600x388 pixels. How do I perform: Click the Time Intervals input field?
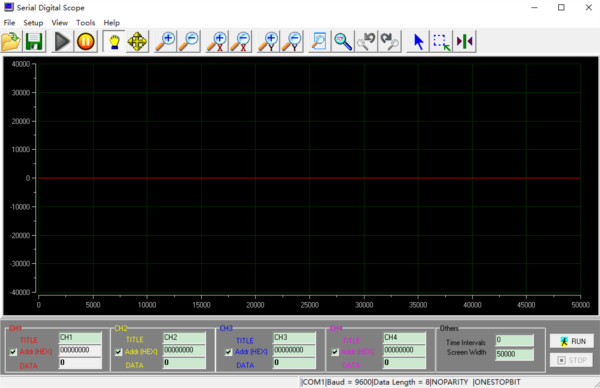coord(514,340)
